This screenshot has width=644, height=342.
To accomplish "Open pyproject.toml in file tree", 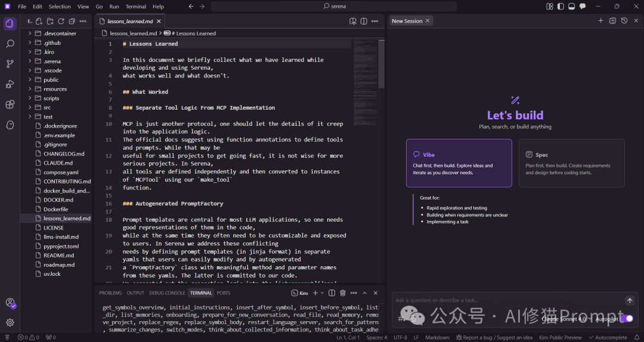I will (61, 246).
